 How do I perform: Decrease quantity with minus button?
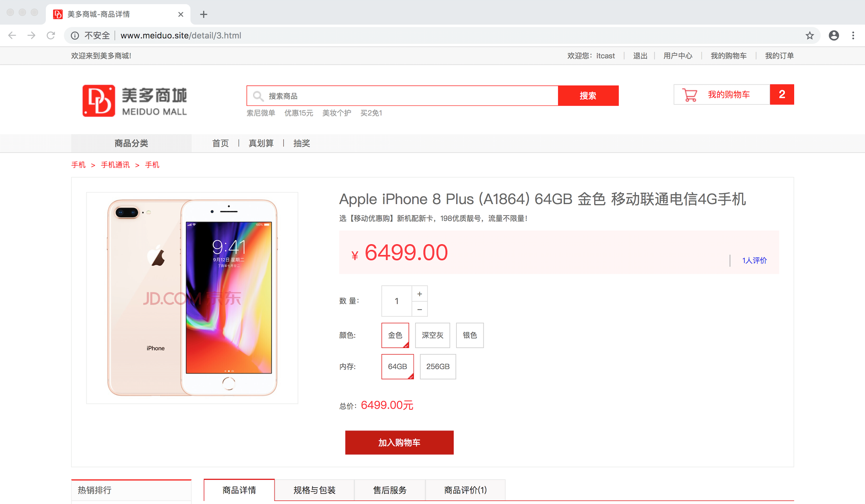[x=420, y=309]
